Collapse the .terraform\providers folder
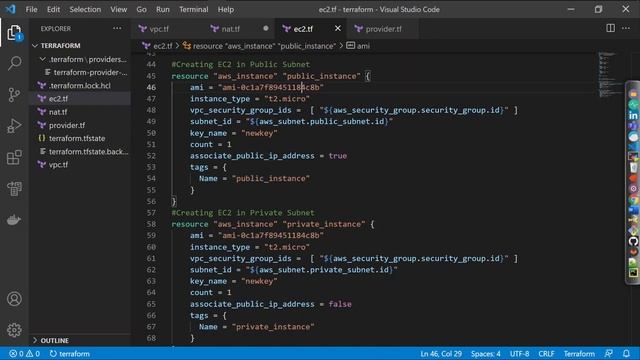 [x=42, y=59]
